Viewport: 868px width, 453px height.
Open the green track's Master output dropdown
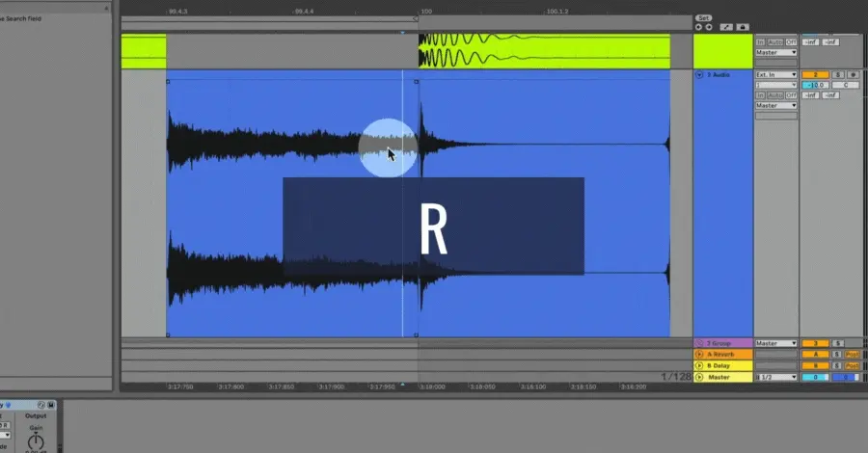pos(776,53)
